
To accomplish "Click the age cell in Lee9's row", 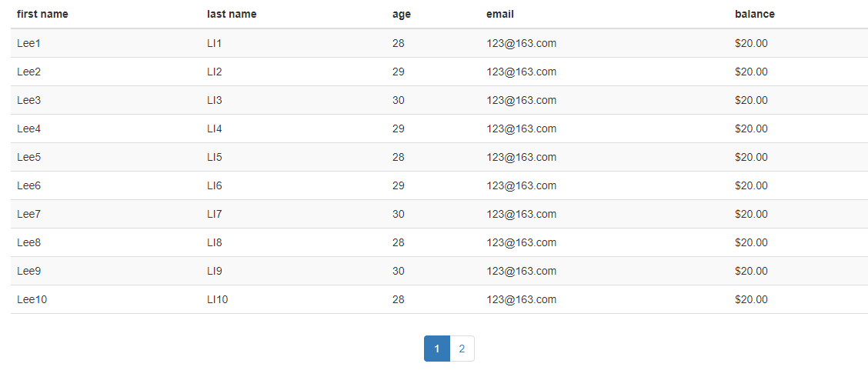I will tap(398, 271).
